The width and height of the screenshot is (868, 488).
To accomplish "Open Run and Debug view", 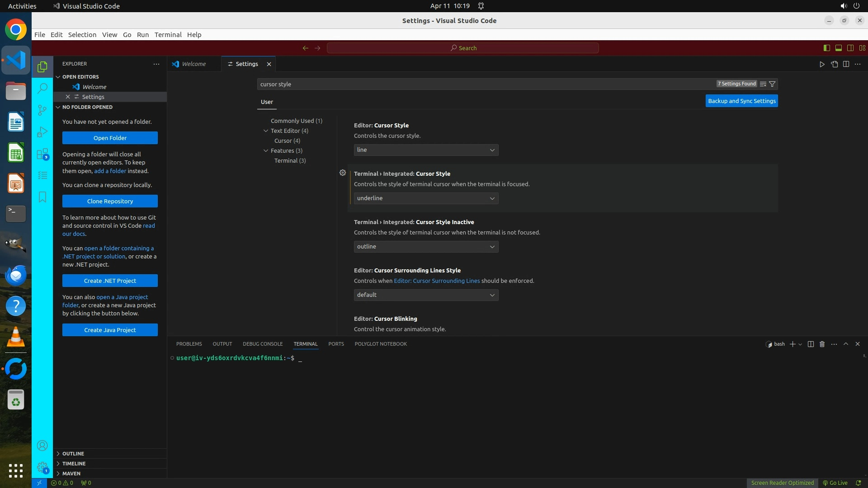I will tap(42, 132).
